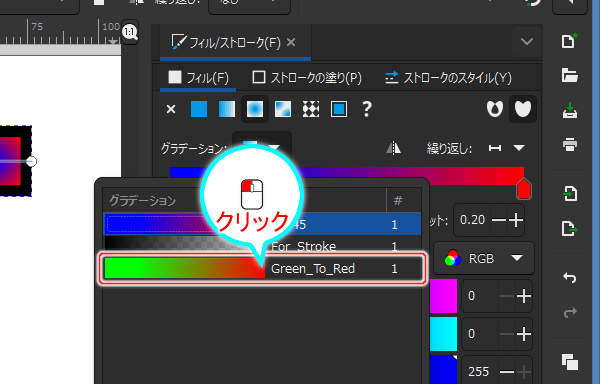Click the redo arrow icon
The height and width of the screenshot is (384, 600).
570,312
